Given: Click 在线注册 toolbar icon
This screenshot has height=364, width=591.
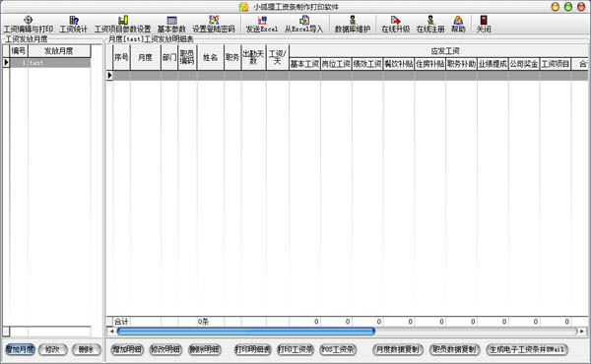Looking at the screenshot, I should [430, 25].
